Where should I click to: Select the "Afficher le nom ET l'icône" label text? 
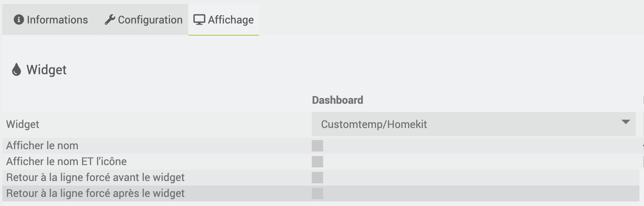(67, 162)
